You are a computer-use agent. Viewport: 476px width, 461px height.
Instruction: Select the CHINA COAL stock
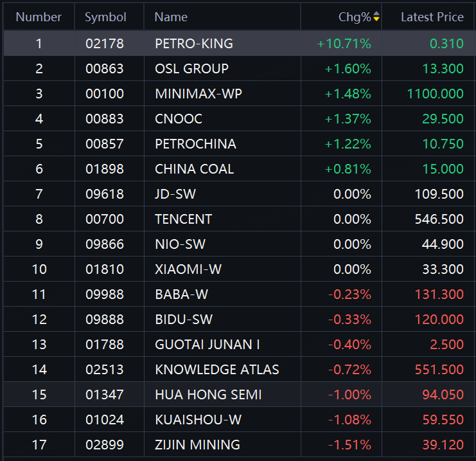pos(194,169)
